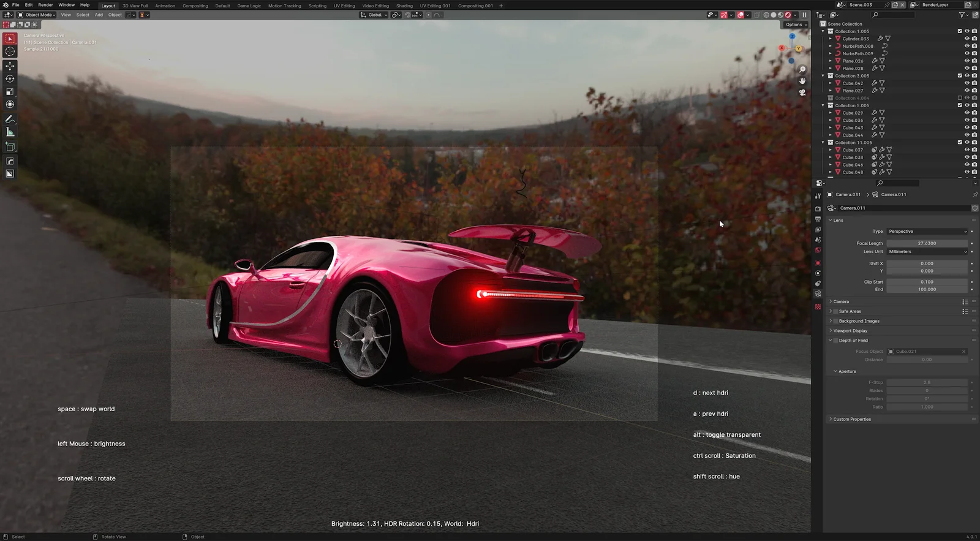Switch to the Shading workspace tab
980x541 pixels.
pos(404,6)
